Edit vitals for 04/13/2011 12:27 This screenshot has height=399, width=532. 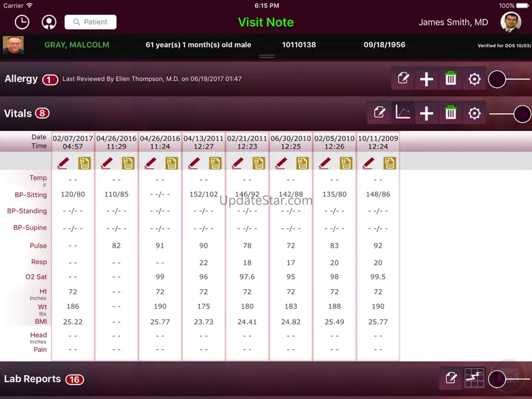click(x=194, y=163)
